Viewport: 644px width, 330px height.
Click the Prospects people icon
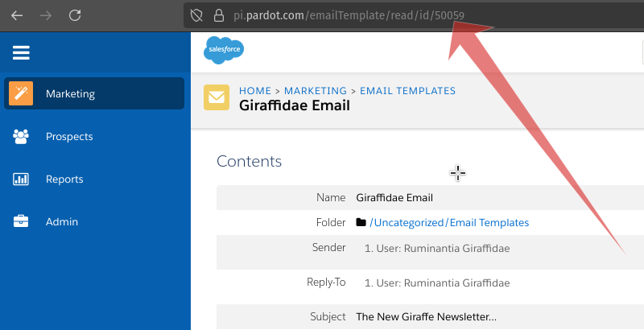click(x=21, y=137)
